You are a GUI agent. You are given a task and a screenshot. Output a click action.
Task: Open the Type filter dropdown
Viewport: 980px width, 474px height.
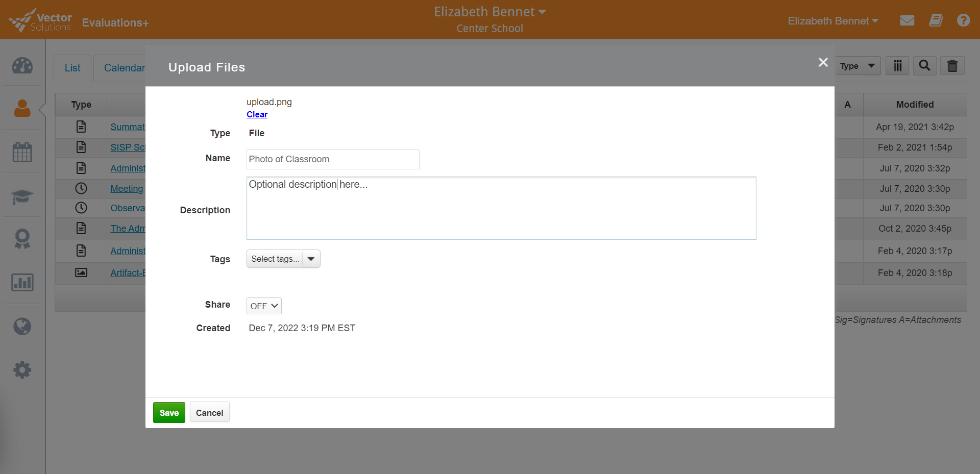tap(857, 66)
